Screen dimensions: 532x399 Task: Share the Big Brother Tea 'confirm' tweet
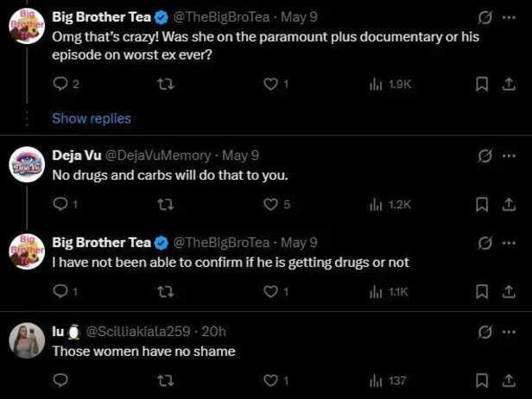[x=509, y=292]
